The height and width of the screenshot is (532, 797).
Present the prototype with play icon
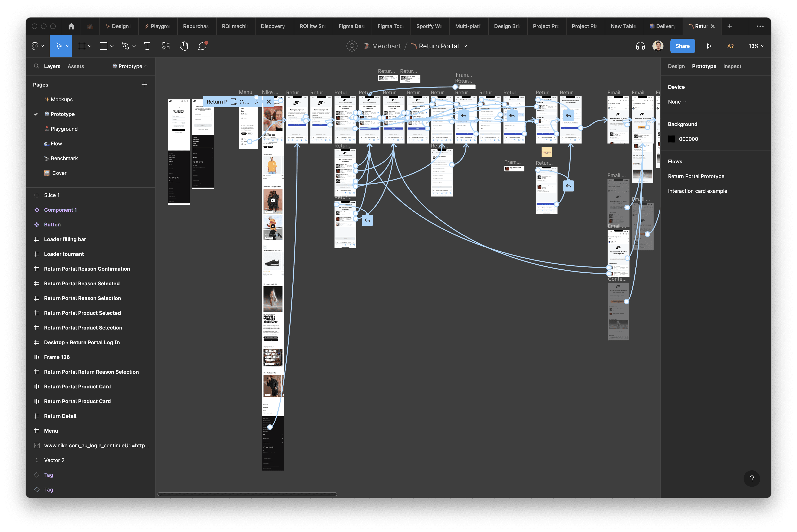[x=709, y=46]
